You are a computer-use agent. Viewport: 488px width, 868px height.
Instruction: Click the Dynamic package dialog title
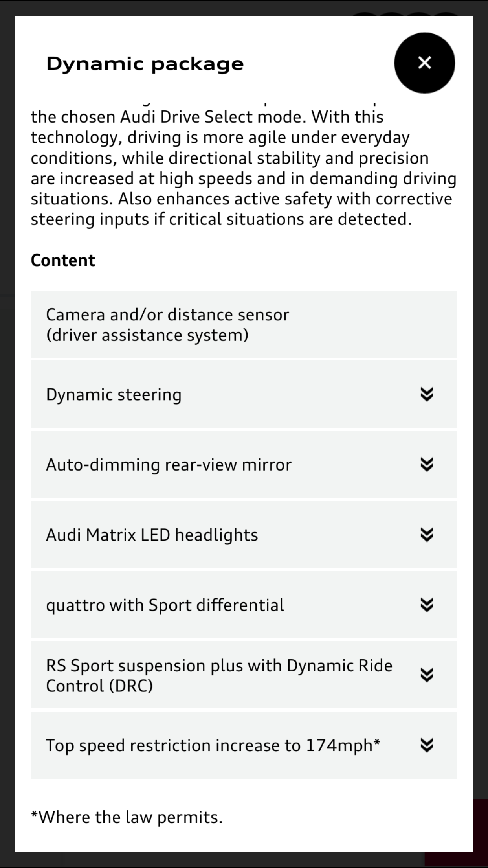click(145, 64)
